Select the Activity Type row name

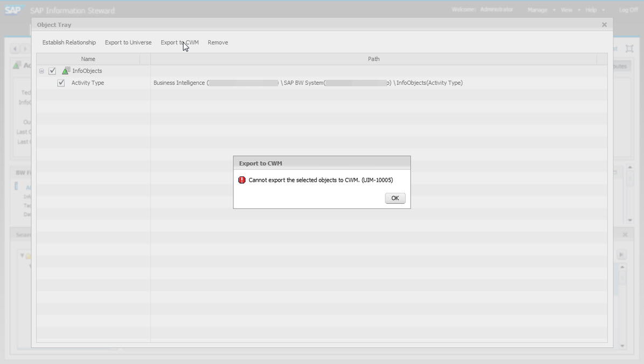(x=87, y=83)
